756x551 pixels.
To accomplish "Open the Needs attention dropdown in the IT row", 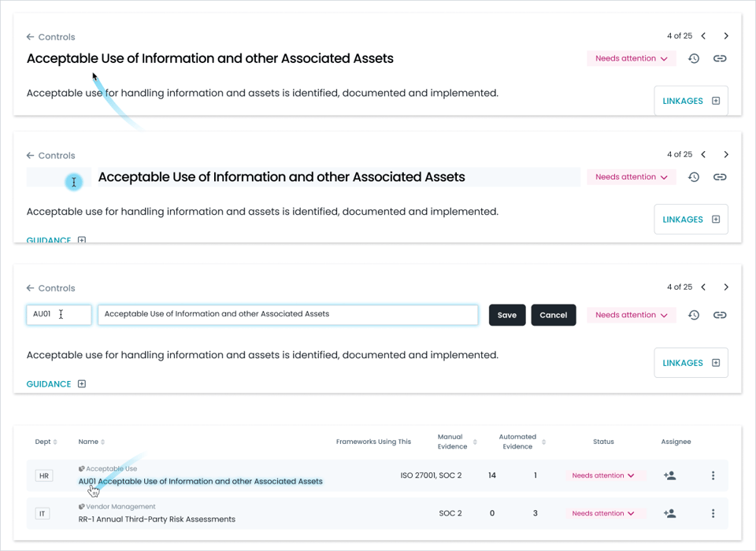I will (x=603, y=513).
